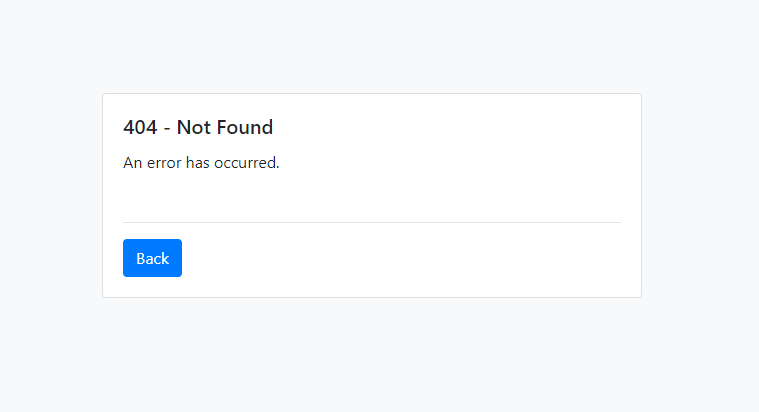Screen dimensions: 759x412
Task: Click empty card space right of Back button
Action: coord(400,258)
